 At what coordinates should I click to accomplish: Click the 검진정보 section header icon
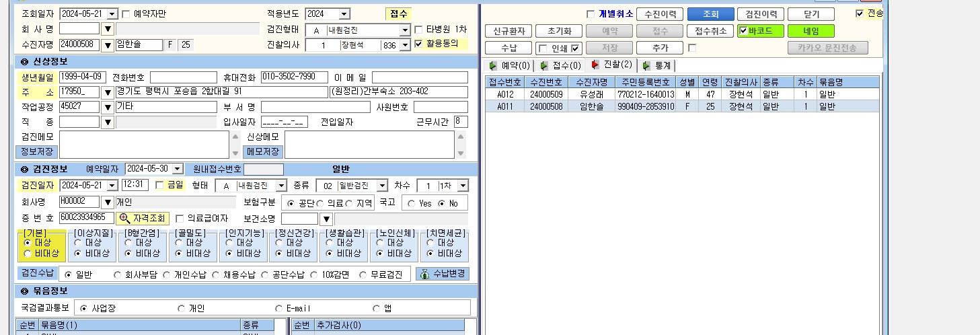click(25, 169)
